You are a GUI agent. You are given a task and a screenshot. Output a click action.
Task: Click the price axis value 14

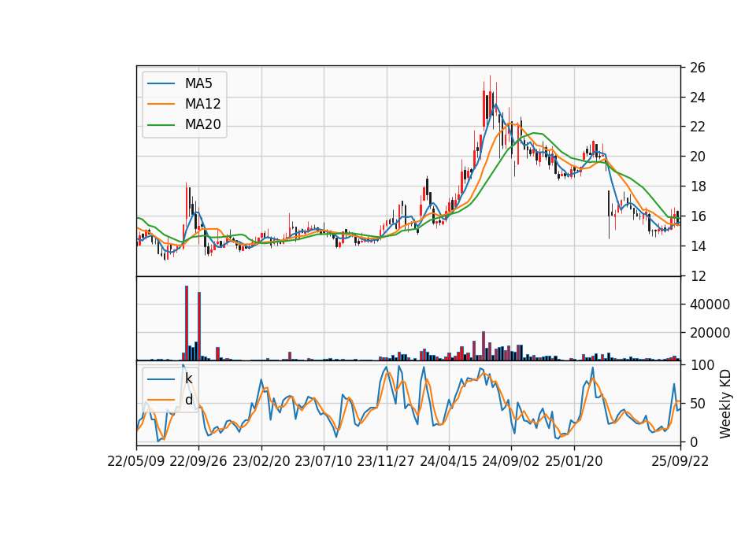coord(698,246)
